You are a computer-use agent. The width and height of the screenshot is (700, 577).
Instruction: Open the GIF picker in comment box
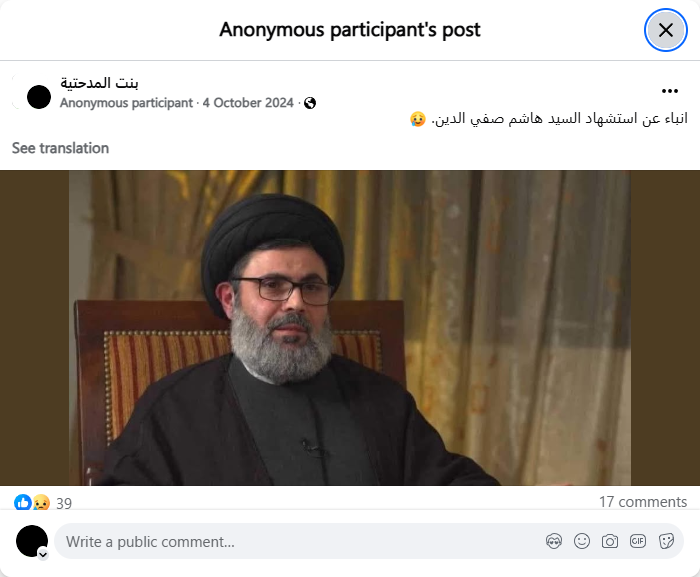pyautogui.click(x=638, y=541)
